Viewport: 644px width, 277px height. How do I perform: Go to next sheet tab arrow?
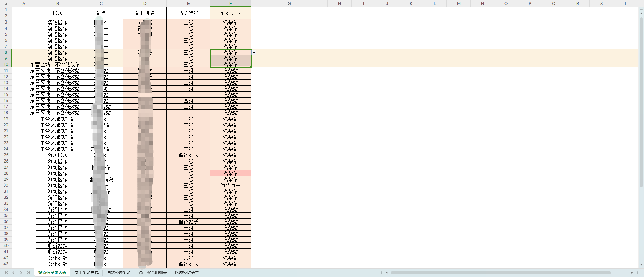[x=21, y=273]
